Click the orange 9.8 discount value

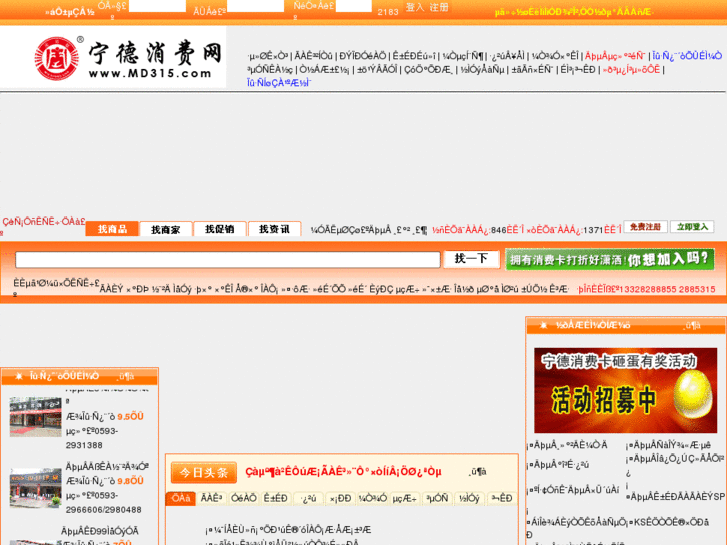[x=130, y=481]
